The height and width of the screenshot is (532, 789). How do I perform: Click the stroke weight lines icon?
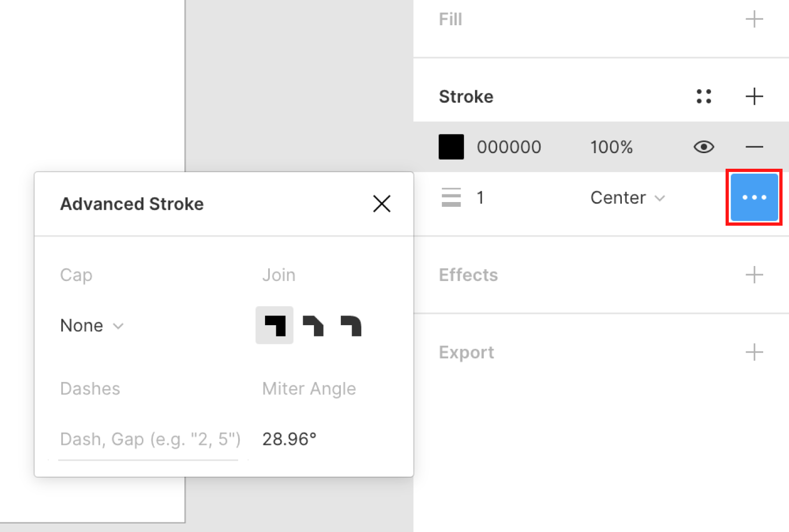click(451, 197)
